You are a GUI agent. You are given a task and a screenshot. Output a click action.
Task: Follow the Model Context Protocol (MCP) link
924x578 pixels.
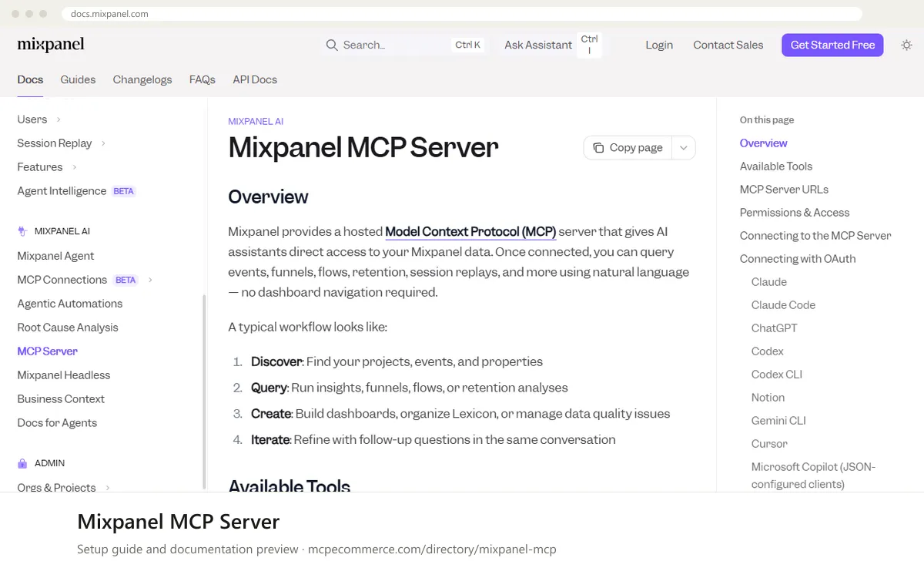(x=470, y=231)
